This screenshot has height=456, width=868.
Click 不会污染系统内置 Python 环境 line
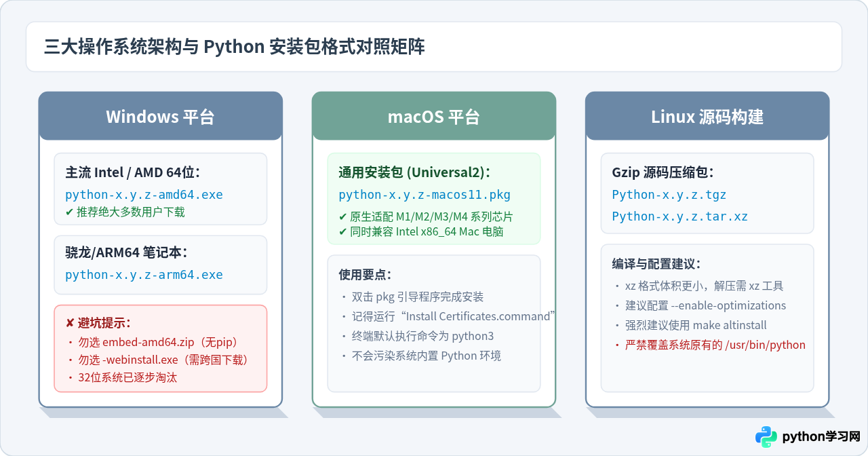coord(421,356)
